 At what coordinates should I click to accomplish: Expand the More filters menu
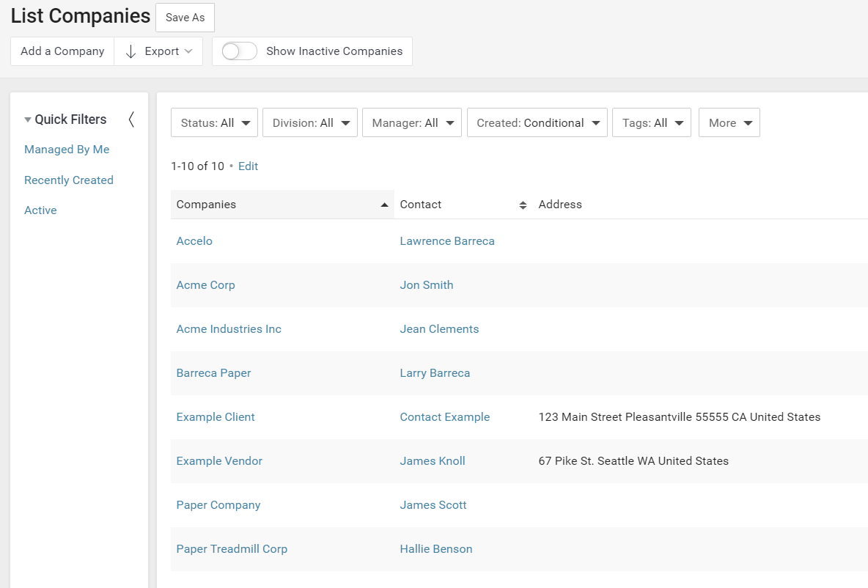click(x=729, y=122)
